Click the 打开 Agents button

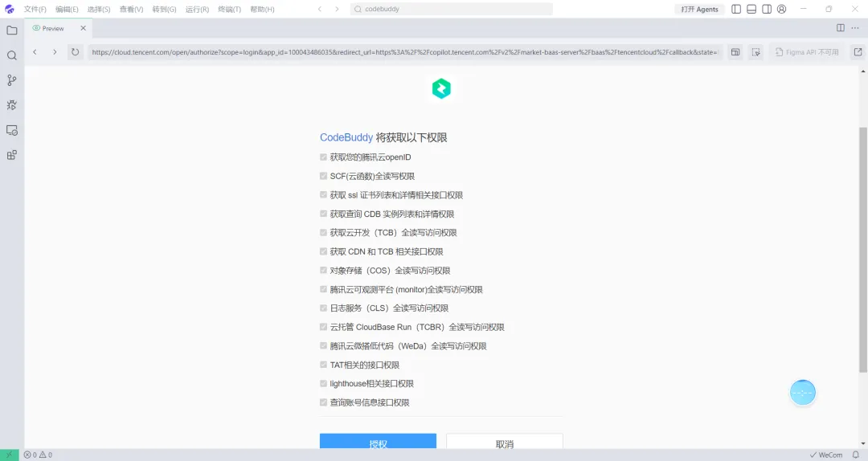click(x=700, y=9)
